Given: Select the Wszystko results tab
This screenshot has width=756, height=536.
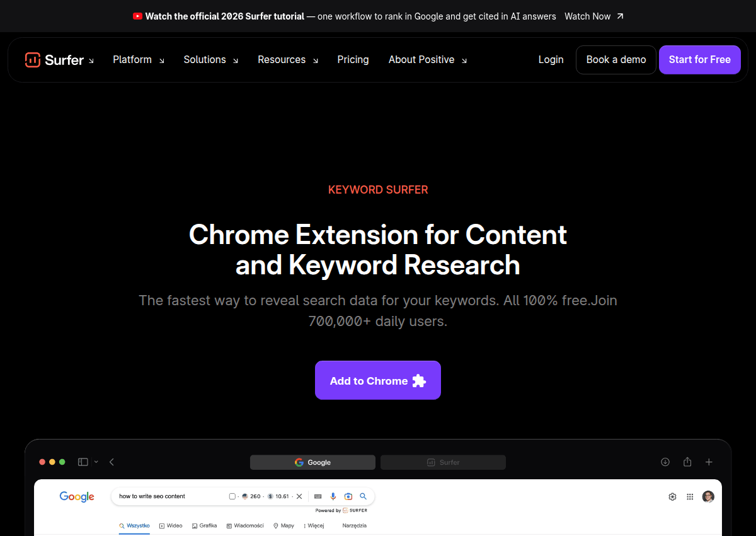Looking at the screenshot, I should pos(134,525).
